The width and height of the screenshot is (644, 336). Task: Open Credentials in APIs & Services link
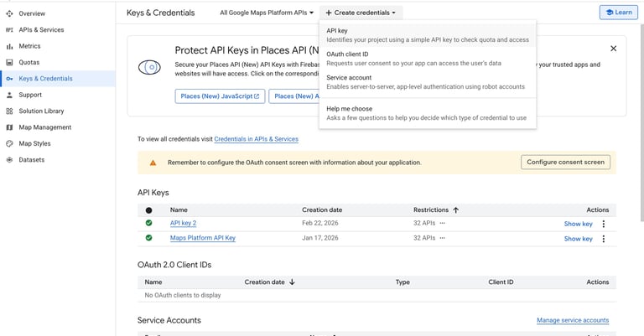(x=257, y=139)
